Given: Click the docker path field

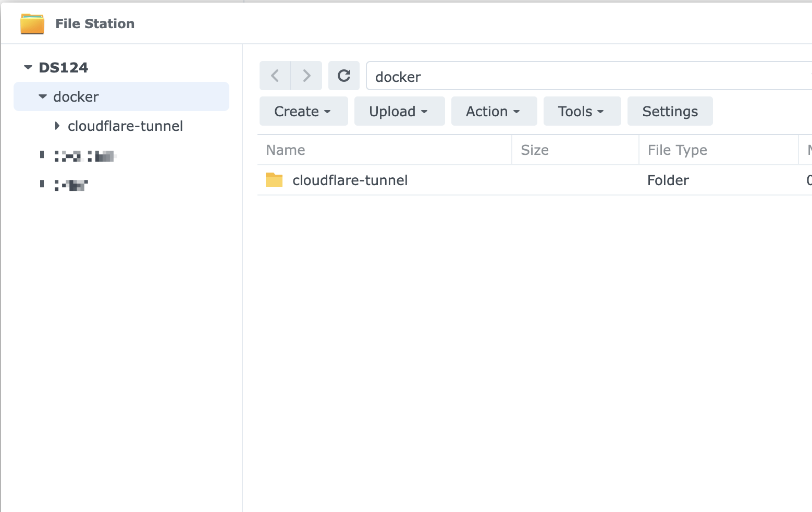Looking at the screenshot, I should (x=589, y=76).
